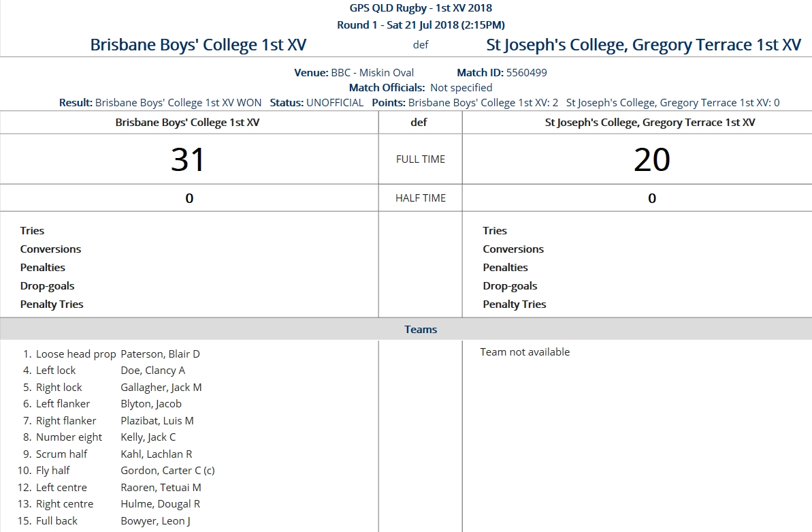Click player Hulme, Dougal R
This screenshot has height=532, width=812.
click(x=160, y=504)
